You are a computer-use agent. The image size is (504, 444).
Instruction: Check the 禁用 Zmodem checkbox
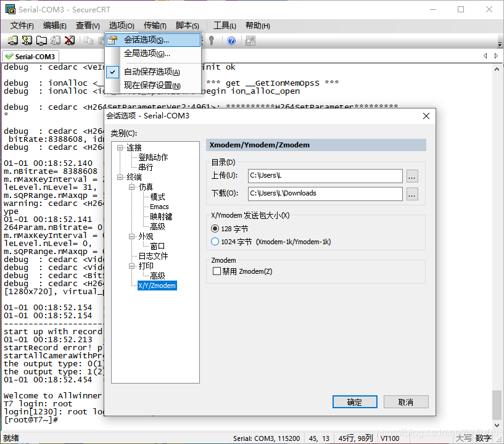coord(217,271)
